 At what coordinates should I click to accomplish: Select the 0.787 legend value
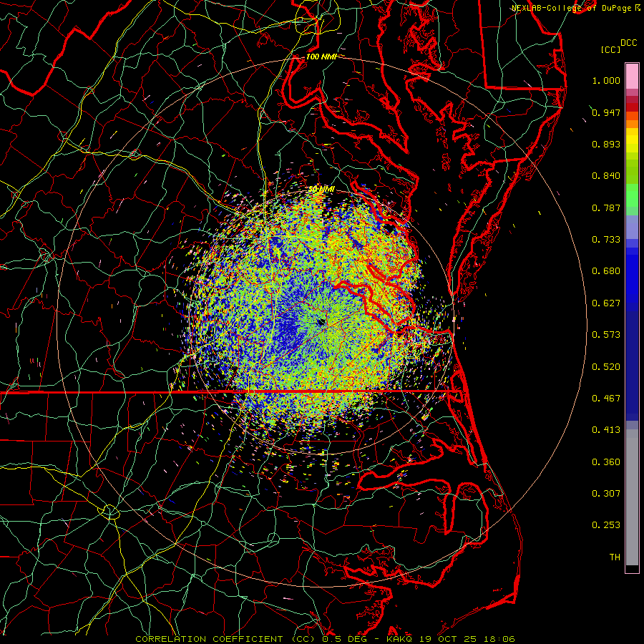tap(606, 208)
